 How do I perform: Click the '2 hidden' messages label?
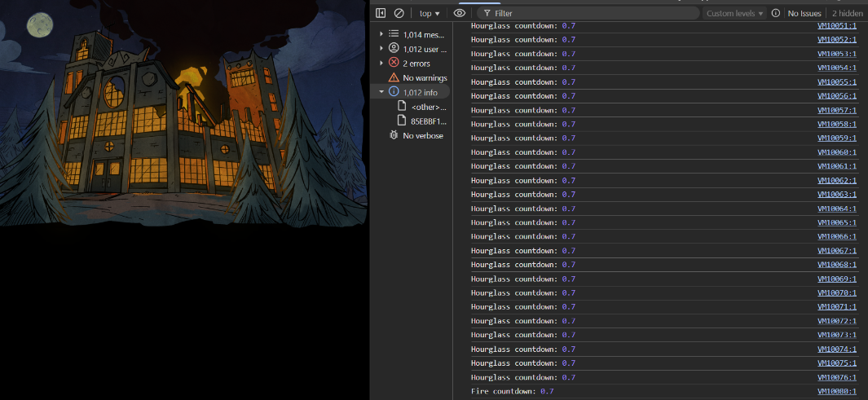[847, 13]
